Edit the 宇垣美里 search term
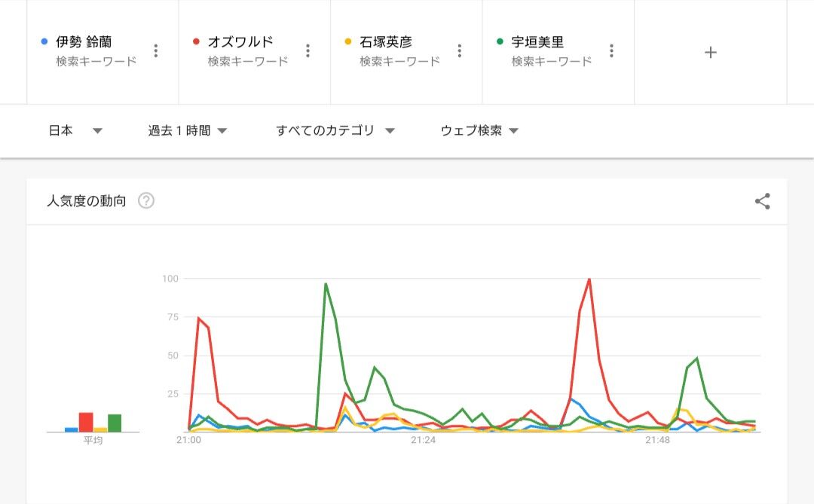 point(537,42)
